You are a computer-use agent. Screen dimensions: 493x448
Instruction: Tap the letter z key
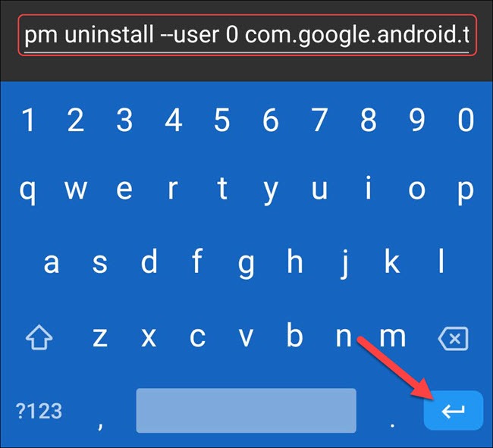(x=100, y=337)
